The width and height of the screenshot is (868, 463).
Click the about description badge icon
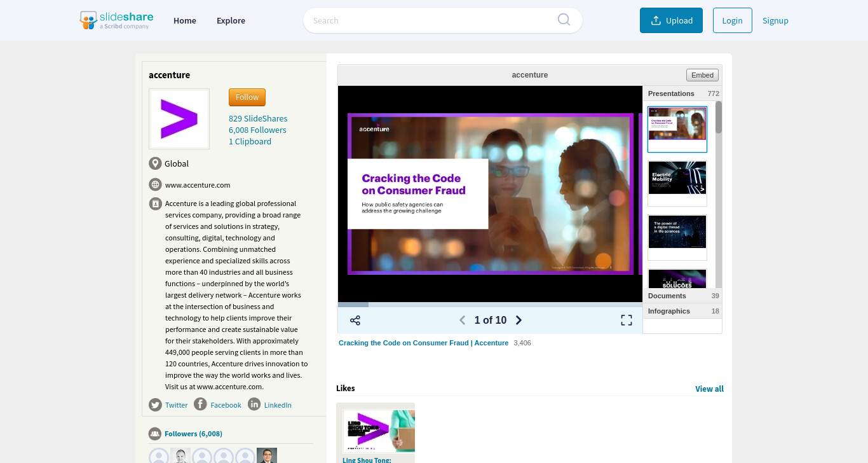[155, 204]
